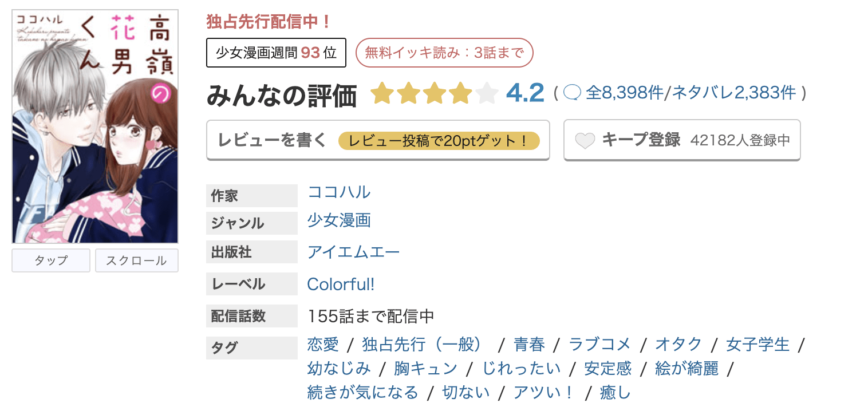Open the 少女漫画週間 93位 ranking badge
This screenshot has width=868, height=411.
point(276,52)
